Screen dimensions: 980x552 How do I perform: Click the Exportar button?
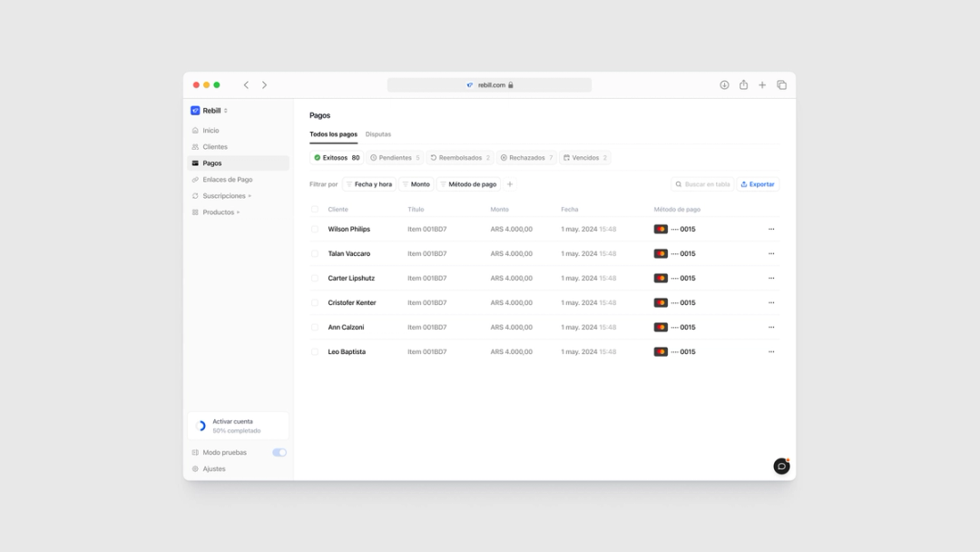pyautogui.click(x=758, y=184)
